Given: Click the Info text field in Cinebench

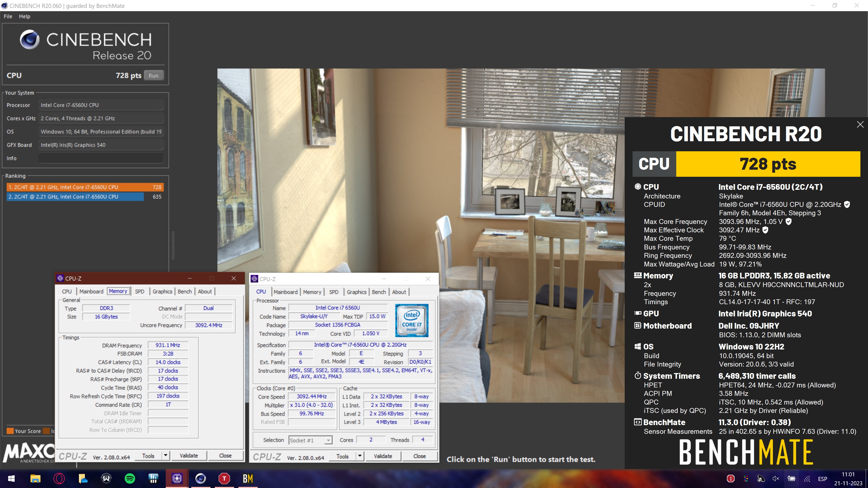Looking at the screenshot, I should point(101,158).
